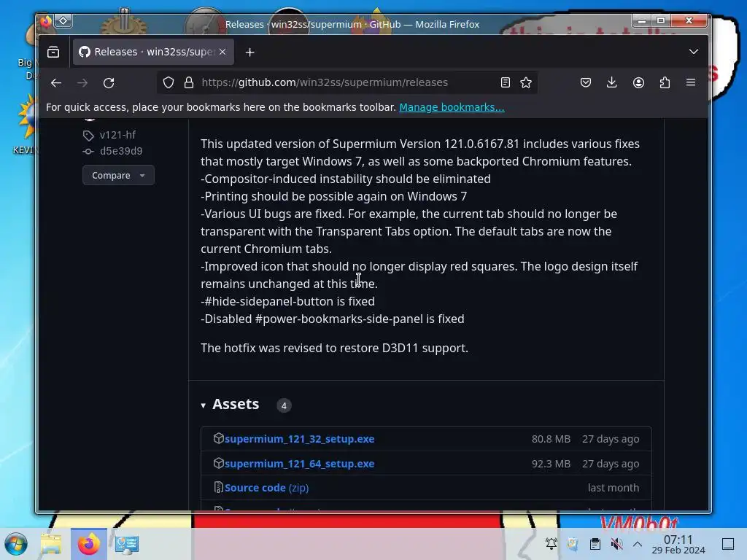Open the d5e39d9 commit link

coord(121,151)
